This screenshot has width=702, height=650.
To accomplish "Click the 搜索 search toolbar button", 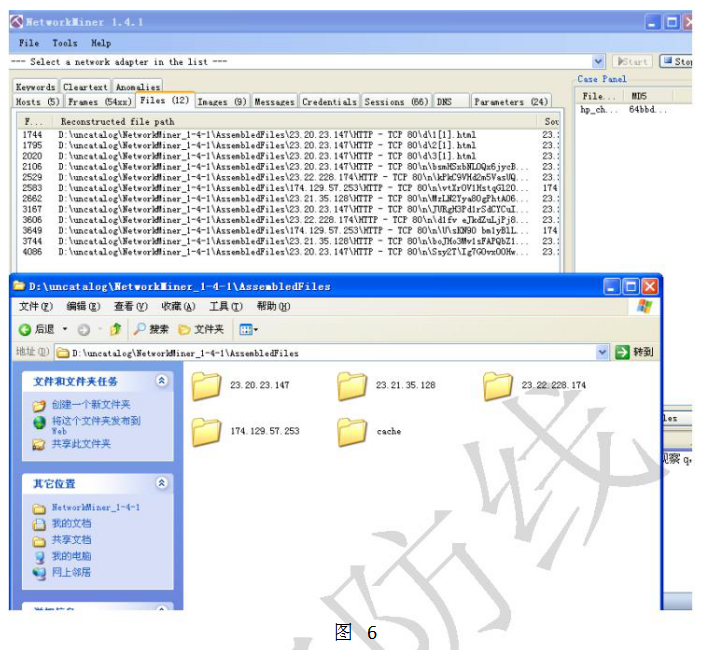I will point(152,329).
